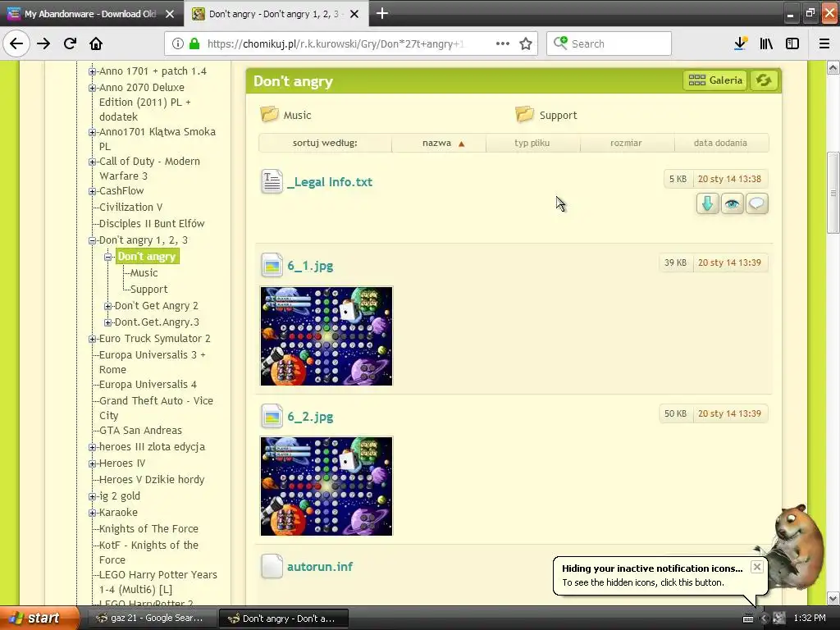
Task: Open the Support folder icon
Action: (524, 114)
